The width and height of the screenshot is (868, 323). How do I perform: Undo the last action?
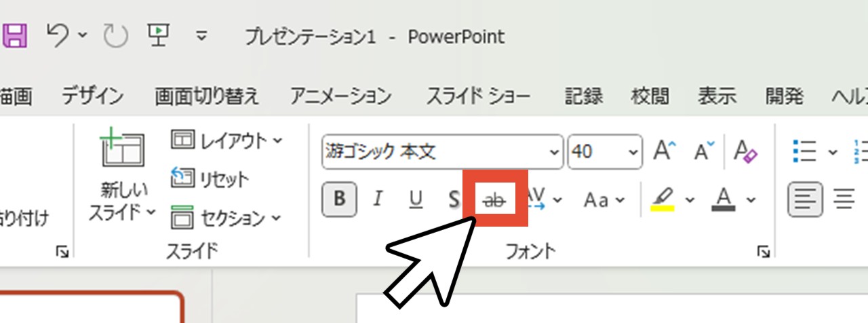tap(59, 35)
